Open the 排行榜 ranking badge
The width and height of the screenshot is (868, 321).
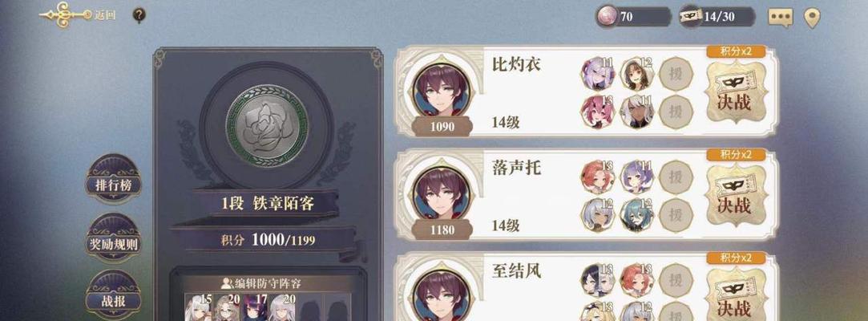point(113,178)
